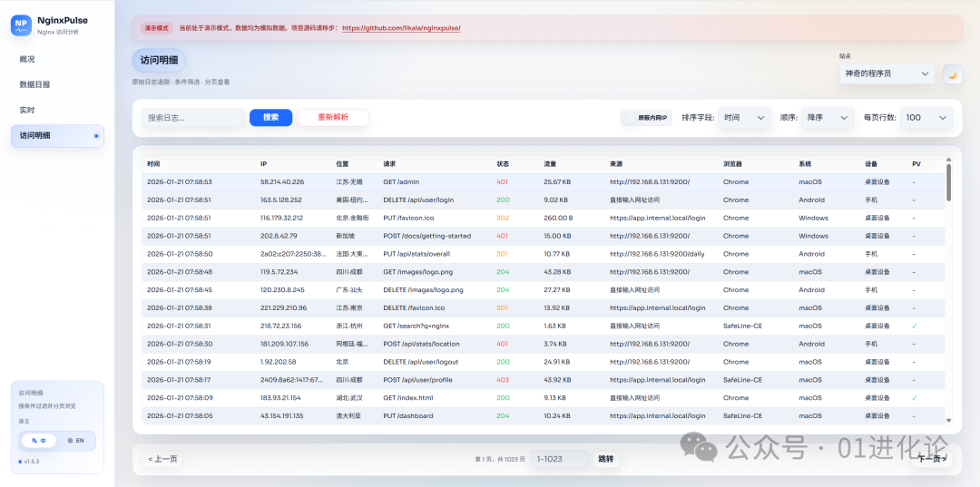
Task: Open the 数据日报 sidebar item
Action: pyautogui.click(x=57, y=84)
